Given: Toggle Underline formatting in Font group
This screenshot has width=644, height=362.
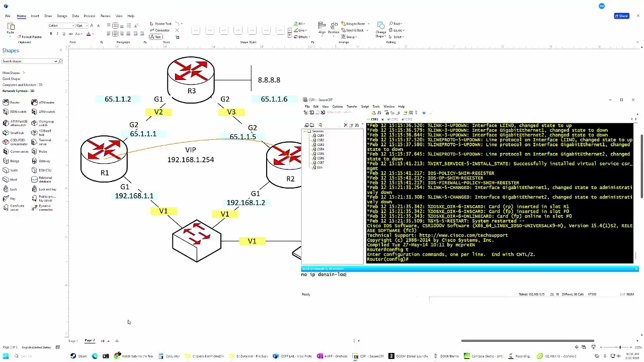Looking at the screenshot, I should click(x=63, y=34).
